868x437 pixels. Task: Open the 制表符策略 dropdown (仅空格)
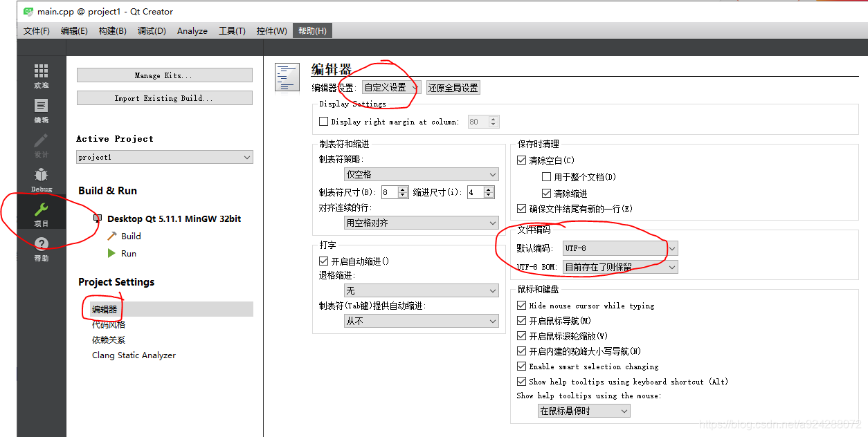422,175
